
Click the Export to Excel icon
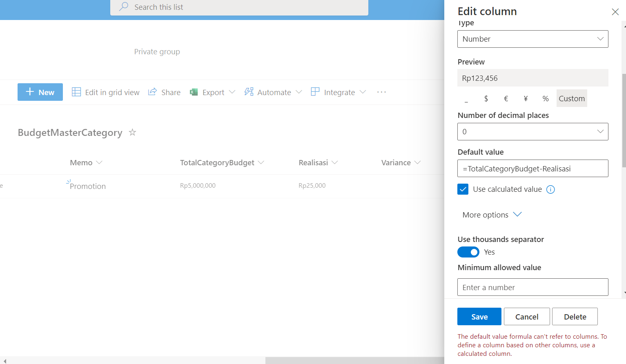[x=194, y=92]
